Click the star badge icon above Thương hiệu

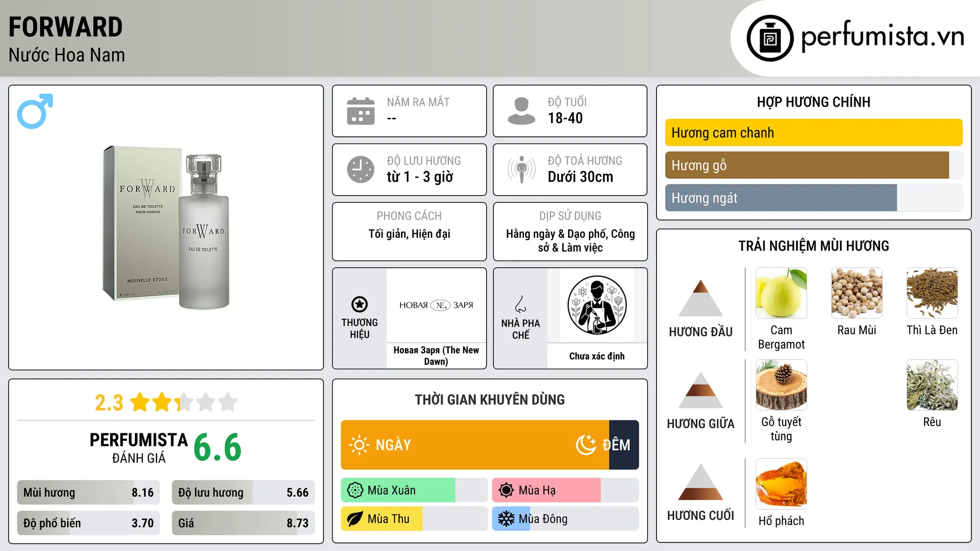359,304
